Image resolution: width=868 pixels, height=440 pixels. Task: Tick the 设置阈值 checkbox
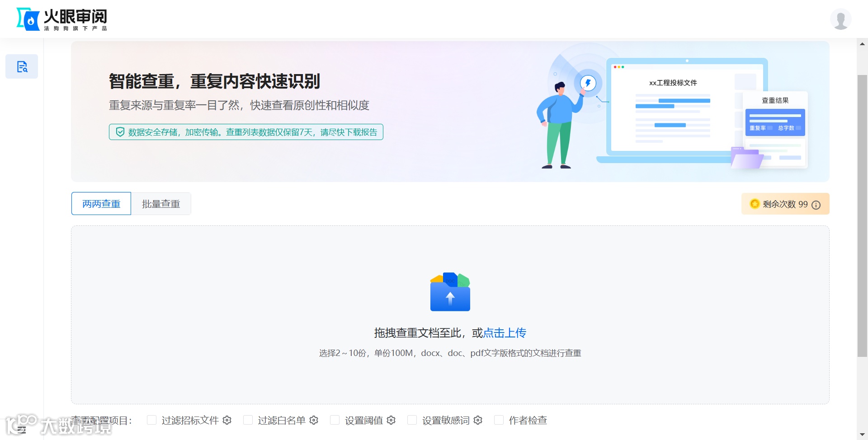(335, 420)
